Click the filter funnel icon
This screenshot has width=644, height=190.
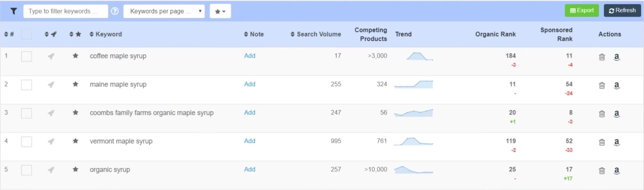[x=14, y=11]
